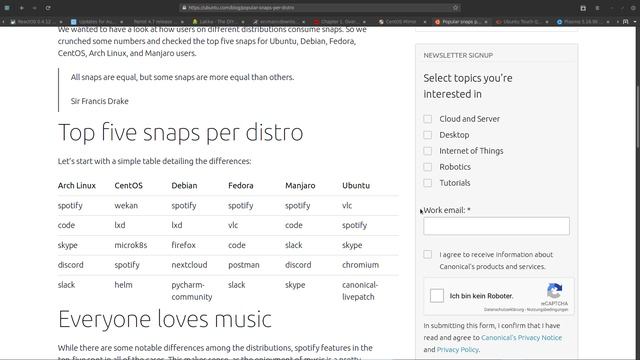Close the Popular snaps tab
This screenshot has height=360, width=640.
[486, 22]
